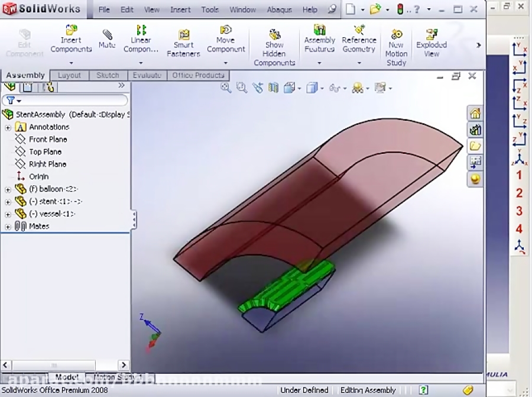The image size is (532, 397).
Task: Click the horizontal scrollbar left arrow
Action: click(x=5, y=365)
